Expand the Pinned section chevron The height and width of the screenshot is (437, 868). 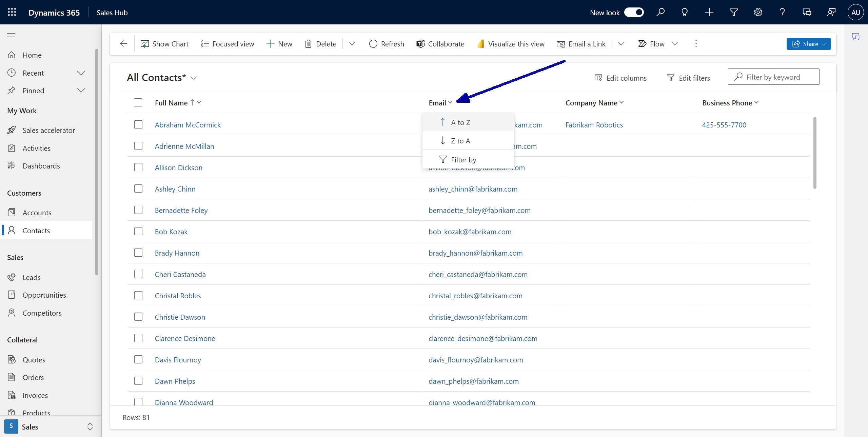coord(81,91)
